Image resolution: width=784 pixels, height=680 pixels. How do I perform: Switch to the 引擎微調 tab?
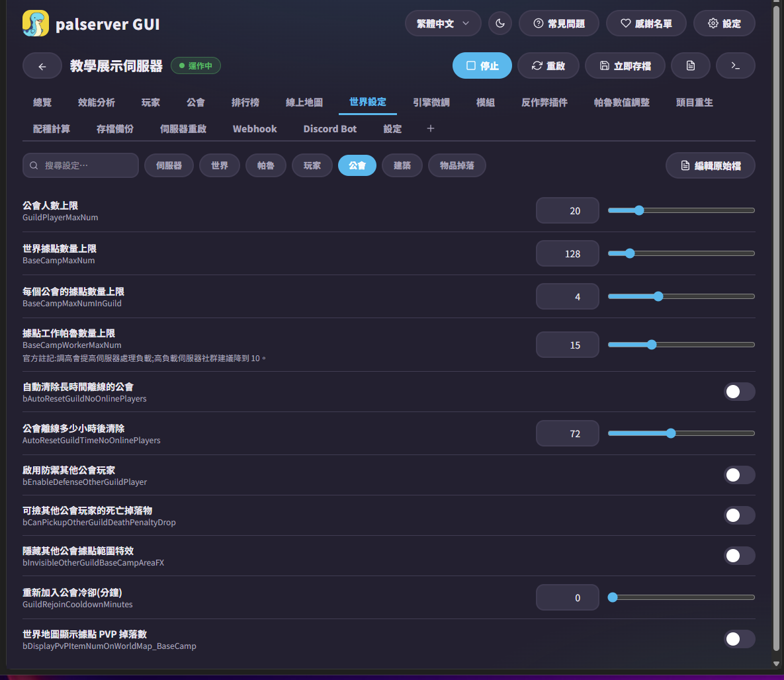431,103
